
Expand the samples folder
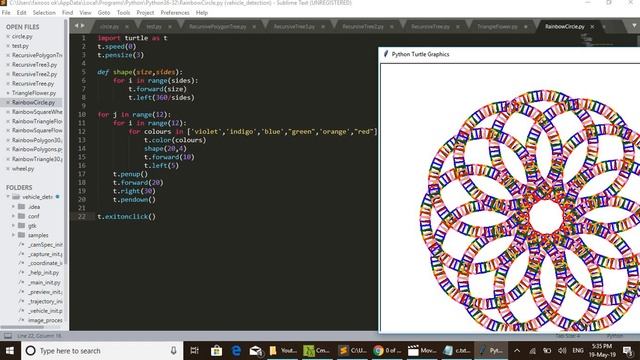pos(13,235)
